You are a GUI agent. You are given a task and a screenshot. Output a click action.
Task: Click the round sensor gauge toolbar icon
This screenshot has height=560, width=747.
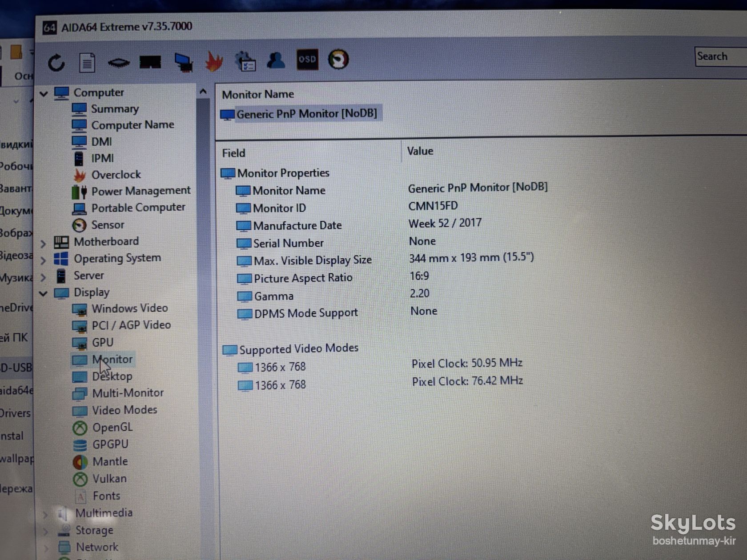[x=338, y=59]
